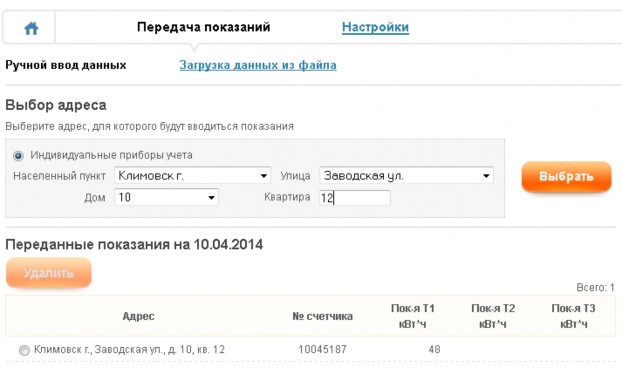Select Индивидуальные приборы учета radio button
This screenshot has height=374, width=622.
[x=18, y=155]
